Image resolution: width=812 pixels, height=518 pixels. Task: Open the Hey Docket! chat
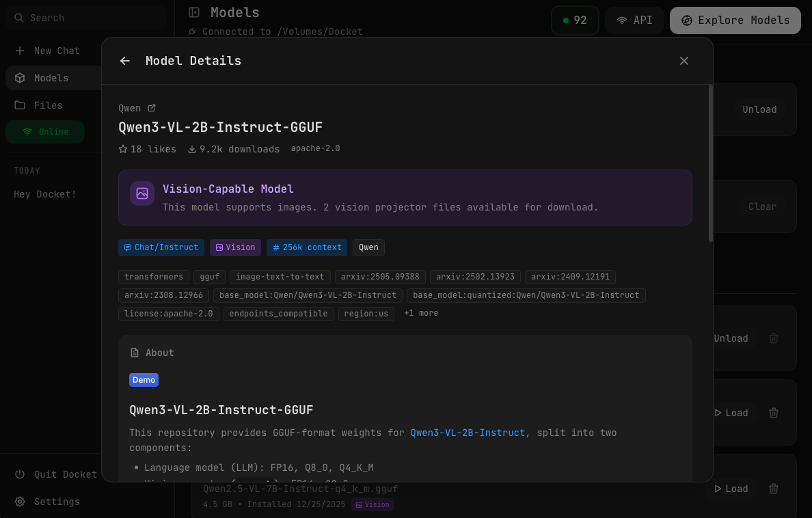[x=45, y=194]
